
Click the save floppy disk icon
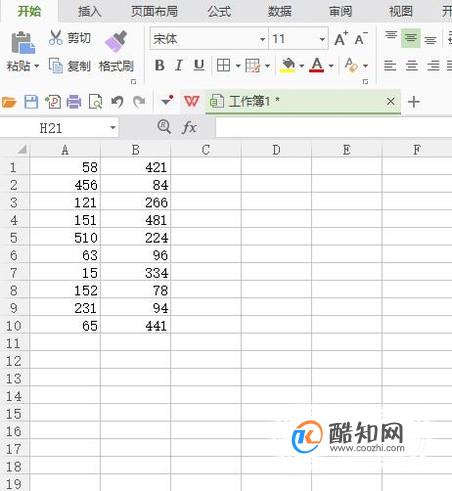(31, 102)
